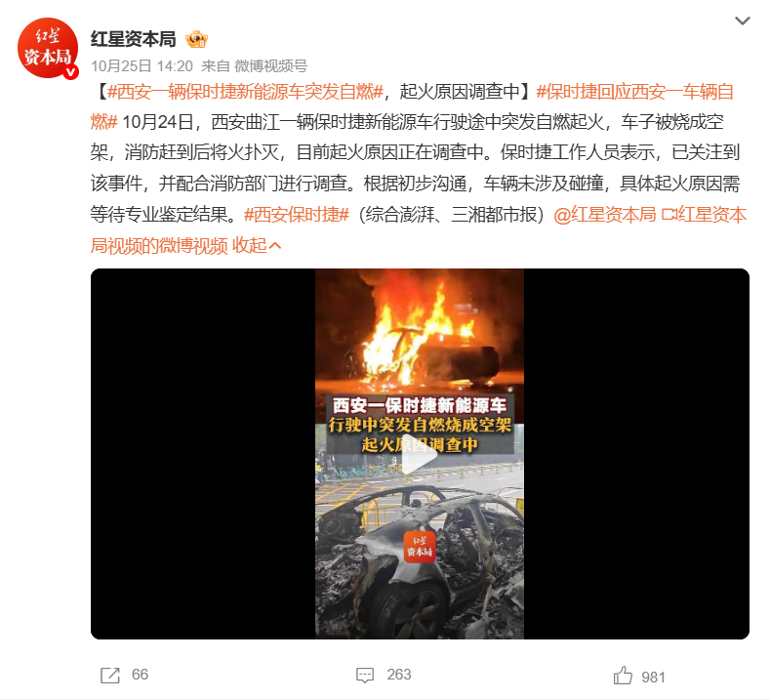Open the #西安保时捷# hashtag
This screenshot has width=770, height=700.
[x=297, y=214]
